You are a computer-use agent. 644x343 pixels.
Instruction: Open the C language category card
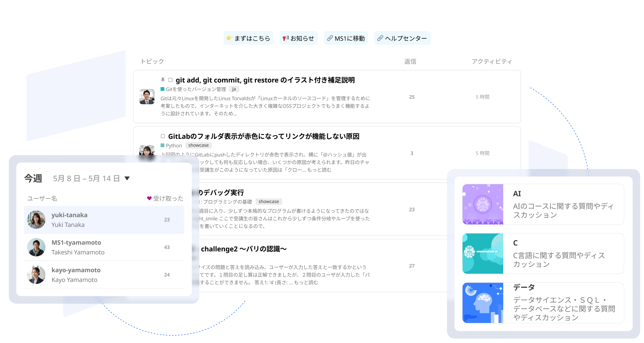543,253
